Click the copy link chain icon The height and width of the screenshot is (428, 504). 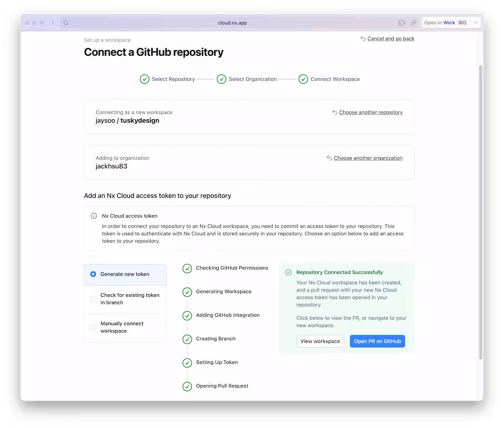point(413,23)
